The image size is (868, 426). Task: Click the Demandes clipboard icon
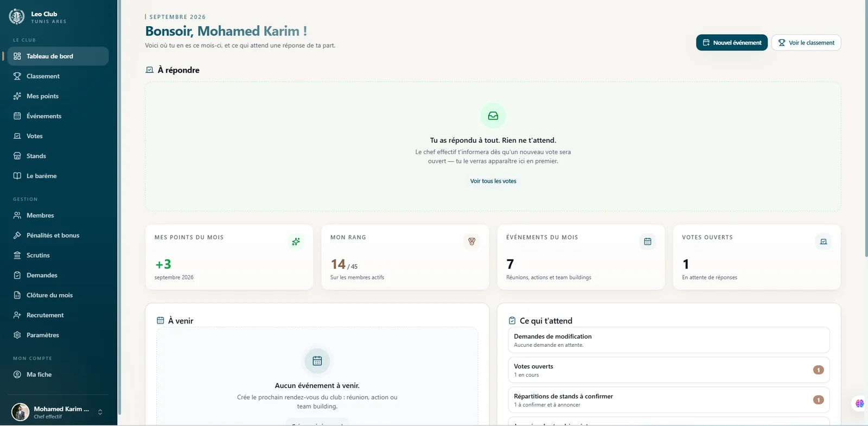tap(17, 275)
